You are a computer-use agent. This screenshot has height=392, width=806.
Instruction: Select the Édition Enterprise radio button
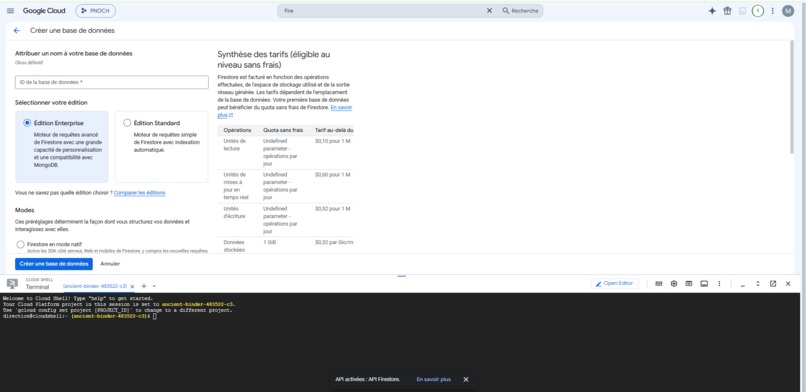tap(27, 123)
